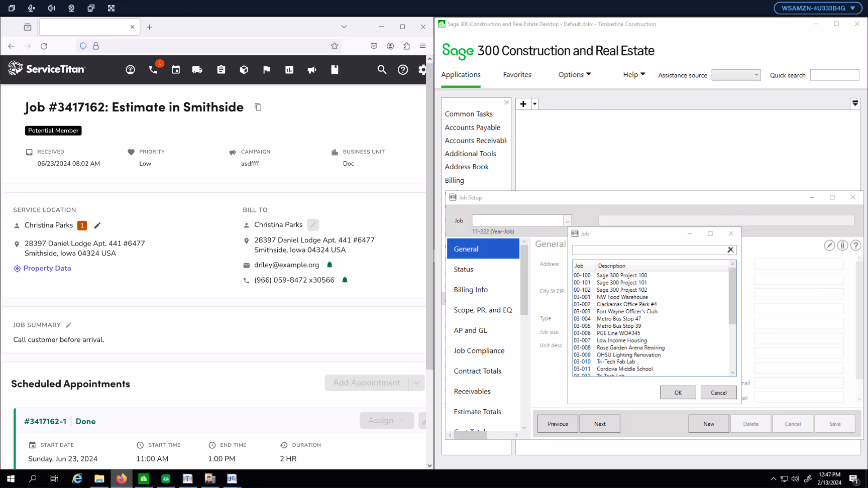Click the Job number input field
This screenshot has width=868, height=488.
(517, 221)
